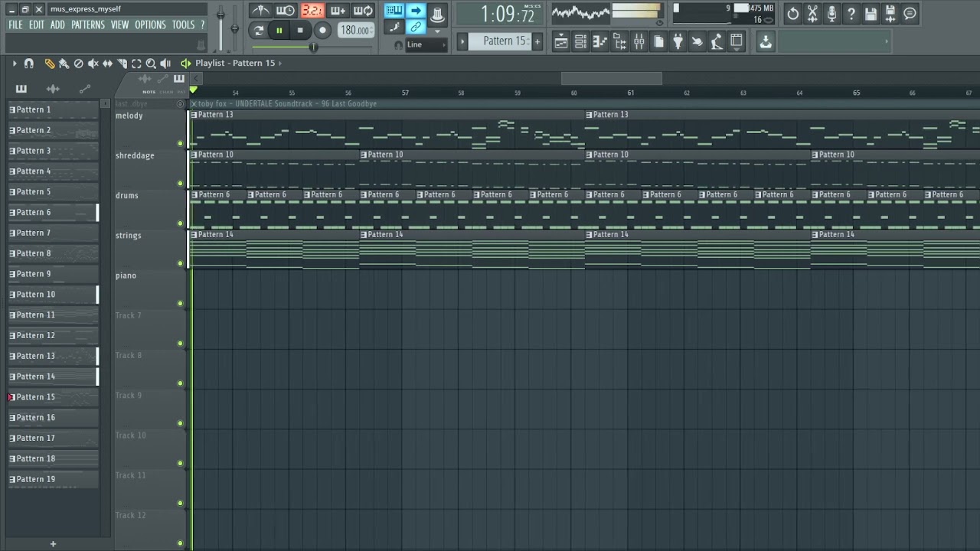
Task: Open the playlist options menu arrow
Action: point(14,64)
